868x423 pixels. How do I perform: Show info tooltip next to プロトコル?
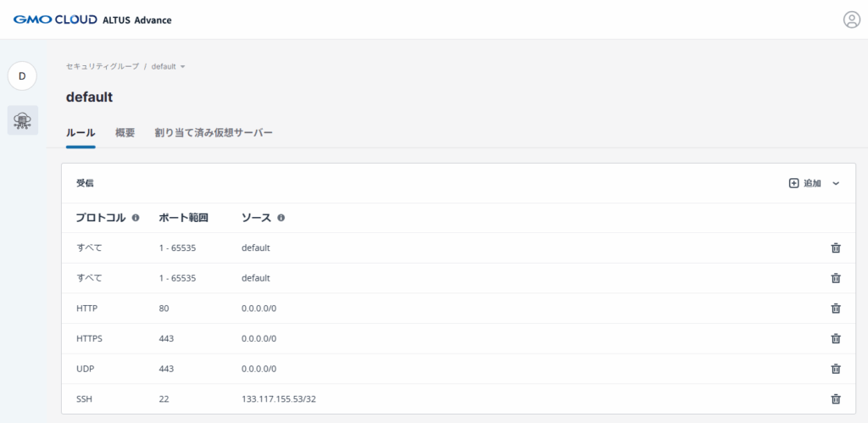click(x=136, y=218)
